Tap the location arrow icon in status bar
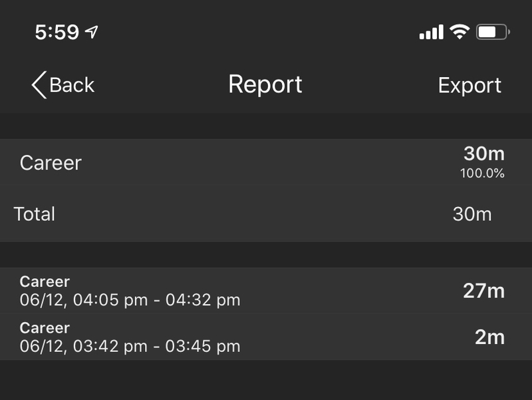Screen dimensions: 532x400 (x=92, y=32)
